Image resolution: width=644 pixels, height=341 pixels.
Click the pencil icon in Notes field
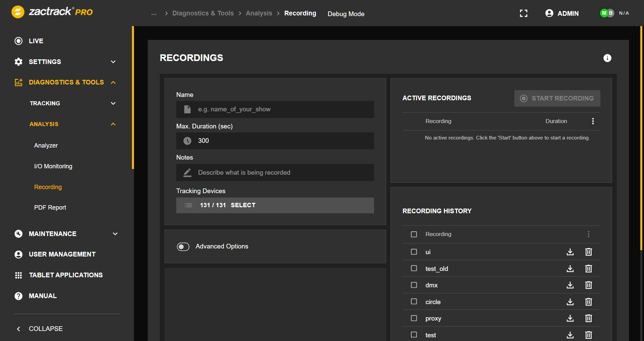[x=187, y=173]
